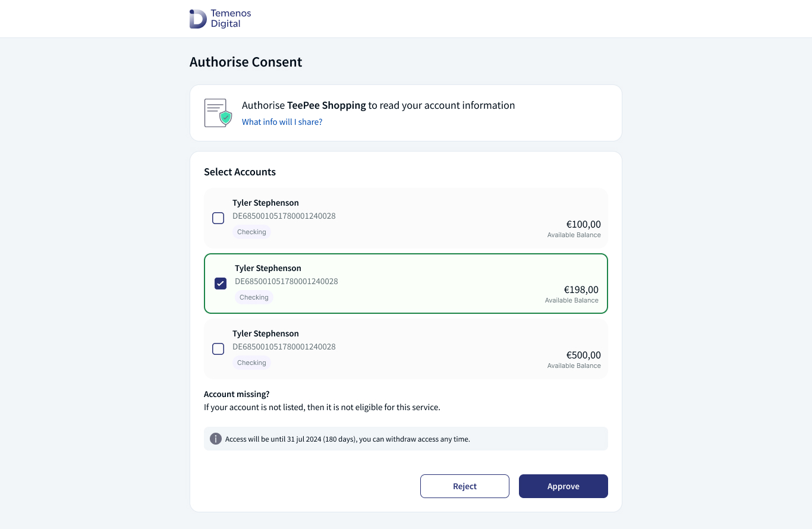The width and height of the screenshot is (812, 529).
Task: Click the Tyler Stephenson name in the first card
Action: pos(266,203)
